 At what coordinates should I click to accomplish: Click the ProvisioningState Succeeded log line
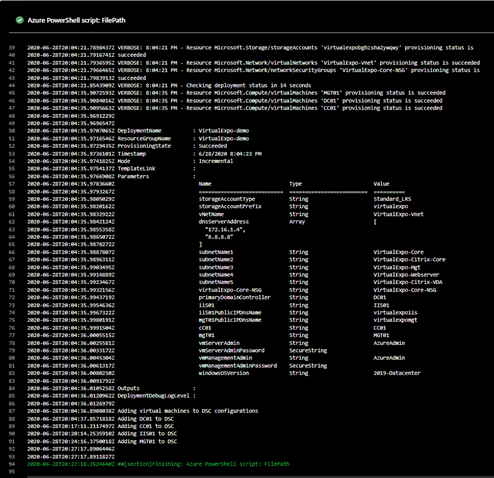127,146
